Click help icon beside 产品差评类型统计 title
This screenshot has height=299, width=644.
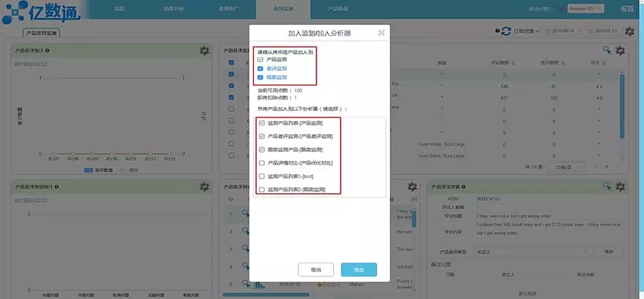click(x=57, y=187)
